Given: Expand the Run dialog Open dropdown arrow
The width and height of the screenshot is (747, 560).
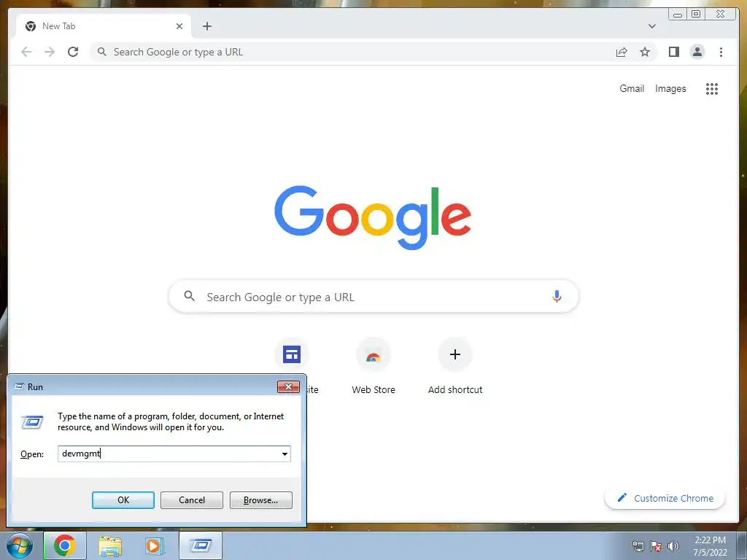Looking at the screenshot, I should [285, 454].
